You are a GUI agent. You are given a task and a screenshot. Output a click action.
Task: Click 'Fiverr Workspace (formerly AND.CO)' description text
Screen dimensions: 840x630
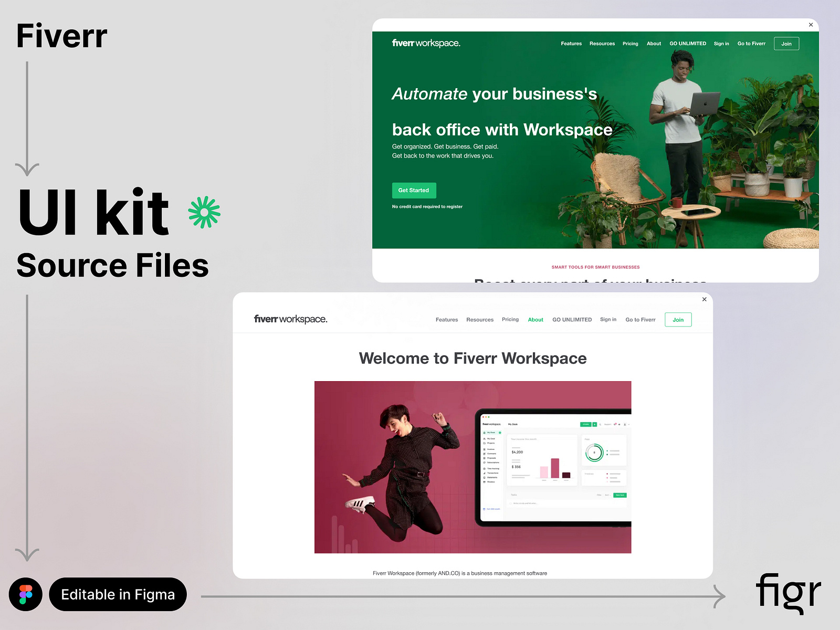pyautogui.click(x=460, y=573)
